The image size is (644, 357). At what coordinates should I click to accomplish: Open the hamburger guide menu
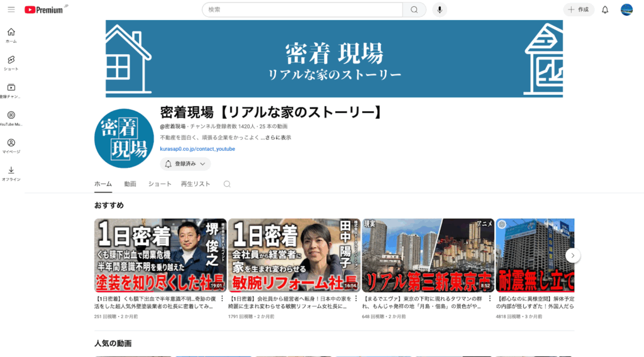(11, 9)
